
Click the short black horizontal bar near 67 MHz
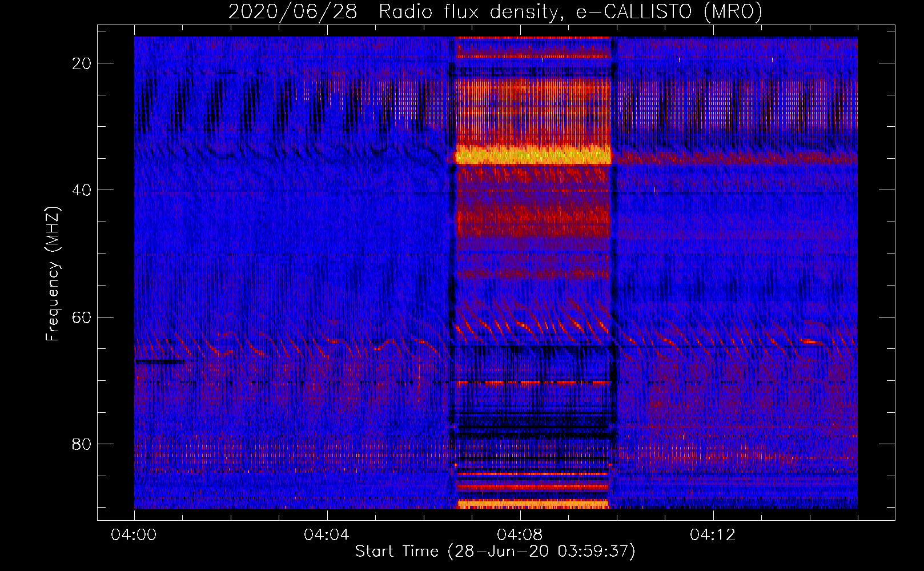pos(160,361)
